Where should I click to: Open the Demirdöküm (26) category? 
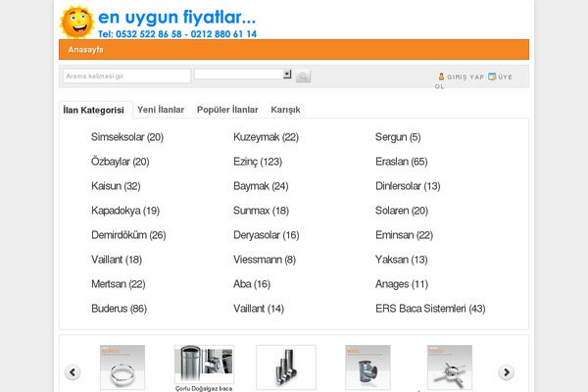pos(128,235)
